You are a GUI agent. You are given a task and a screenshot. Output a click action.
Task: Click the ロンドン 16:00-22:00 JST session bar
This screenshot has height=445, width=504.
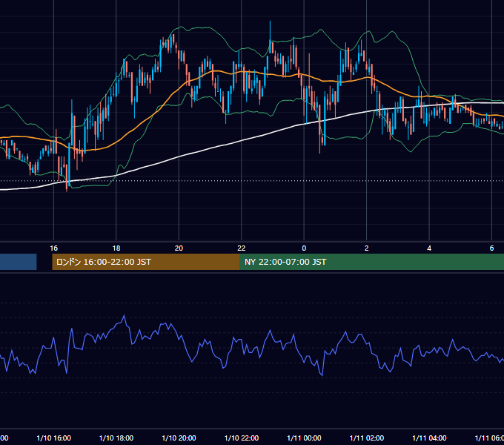146,262
